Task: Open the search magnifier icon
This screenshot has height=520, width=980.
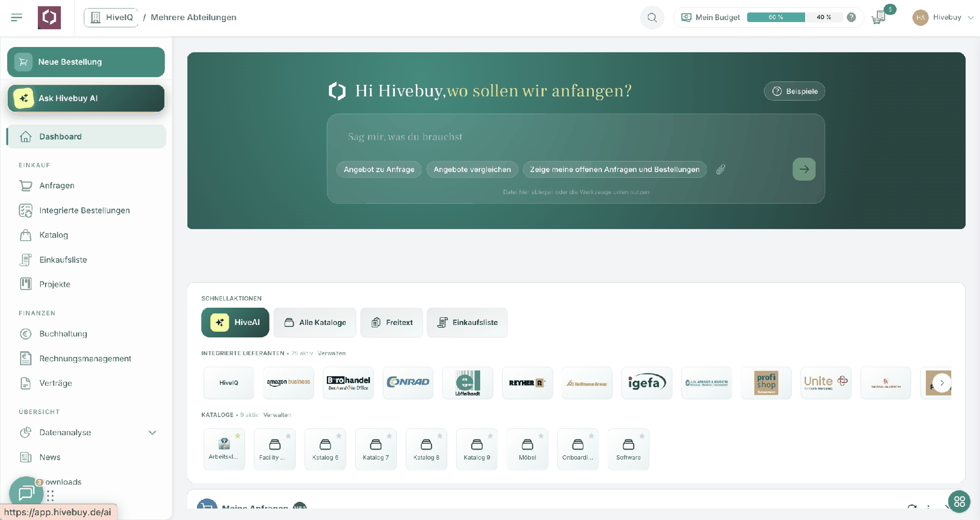Action: [652, 18]
